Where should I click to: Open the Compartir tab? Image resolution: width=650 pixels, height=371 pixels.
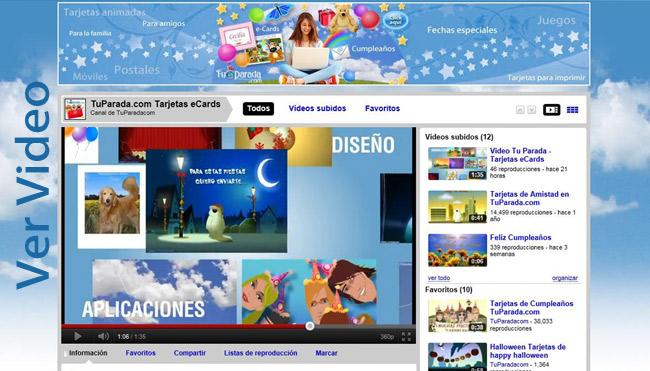[189, 353]
